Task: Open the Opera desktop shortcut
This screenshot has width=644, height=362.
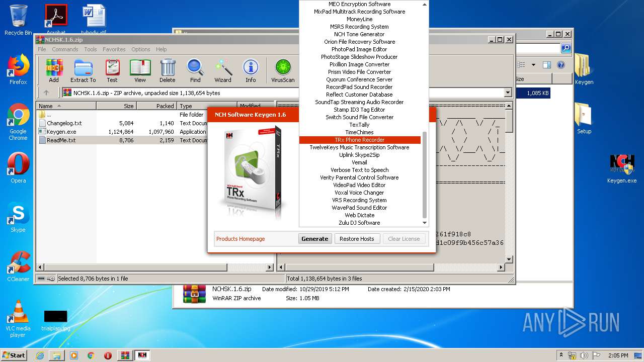Action: 18,168
